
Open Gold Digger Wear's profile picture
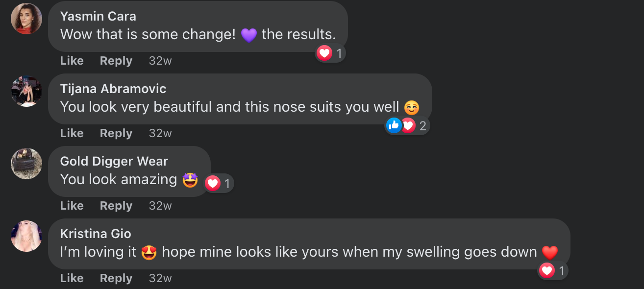coord(26,164)
